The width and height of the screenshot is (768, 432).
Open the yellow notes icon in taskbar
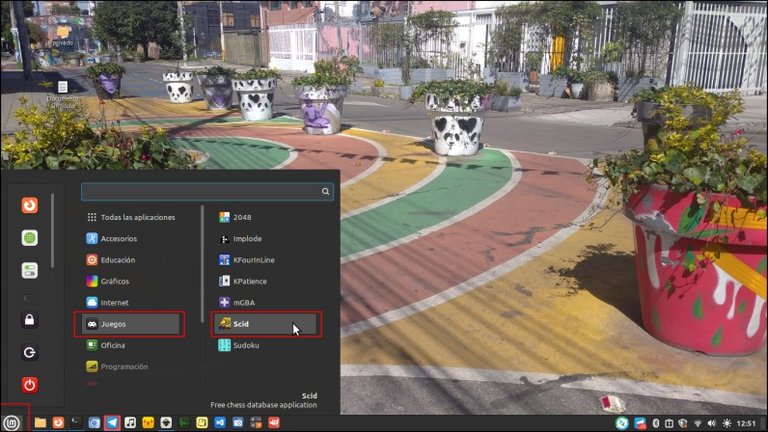click(x=202, y=423)
